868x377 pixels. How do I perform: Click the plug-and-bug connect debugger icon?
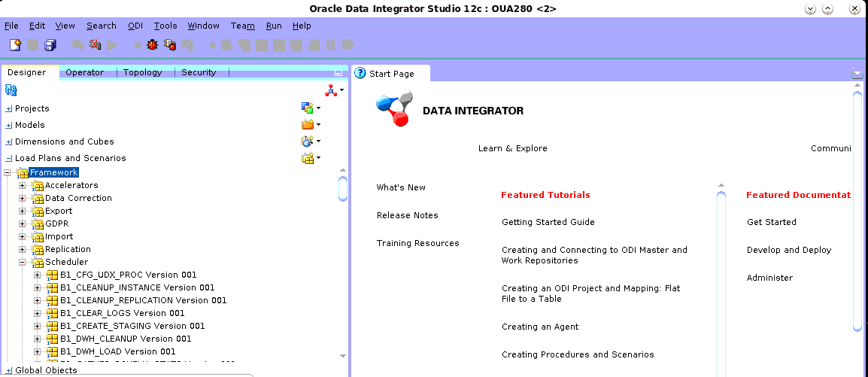click(x=170, y=45)
